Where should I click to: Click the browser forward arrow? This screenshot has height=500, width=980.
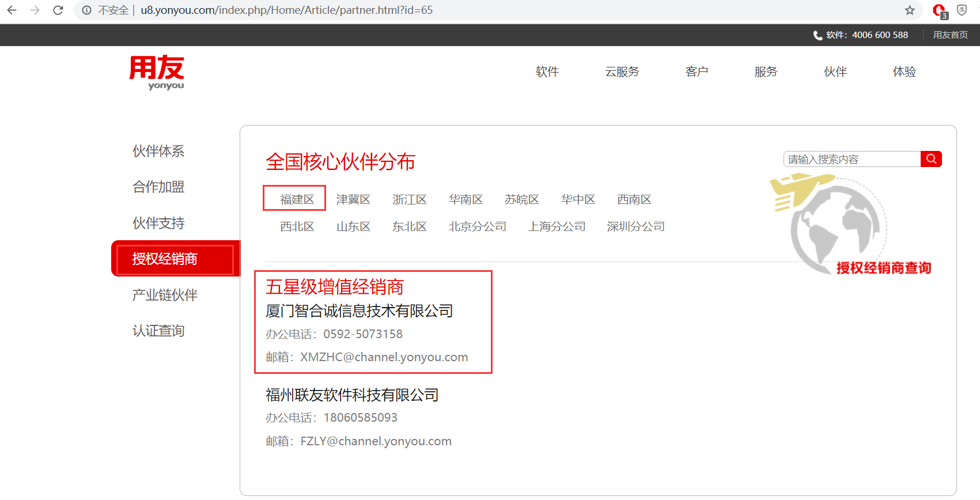pyautogui.click(x=35, y=10)
